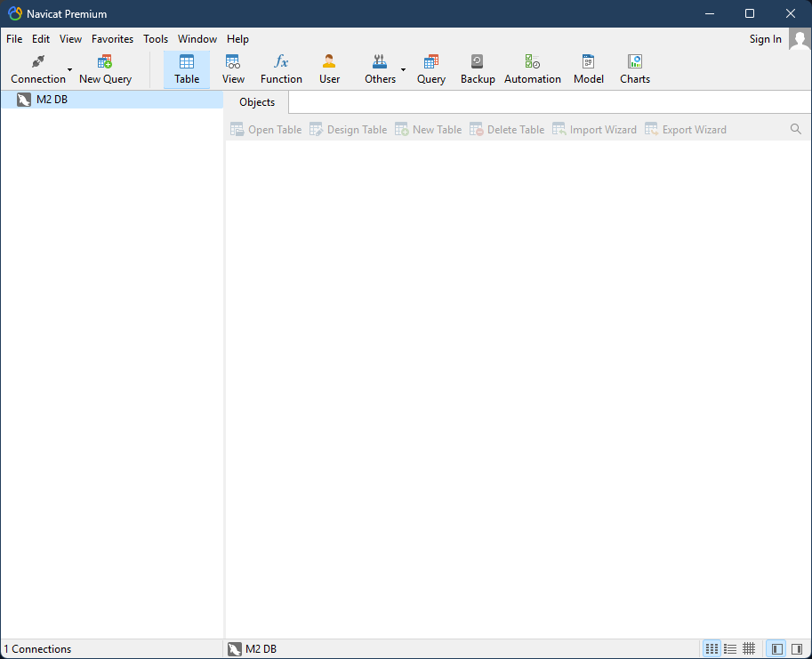
Task: Select the View objects icon
Action: (x=233, y=68)
